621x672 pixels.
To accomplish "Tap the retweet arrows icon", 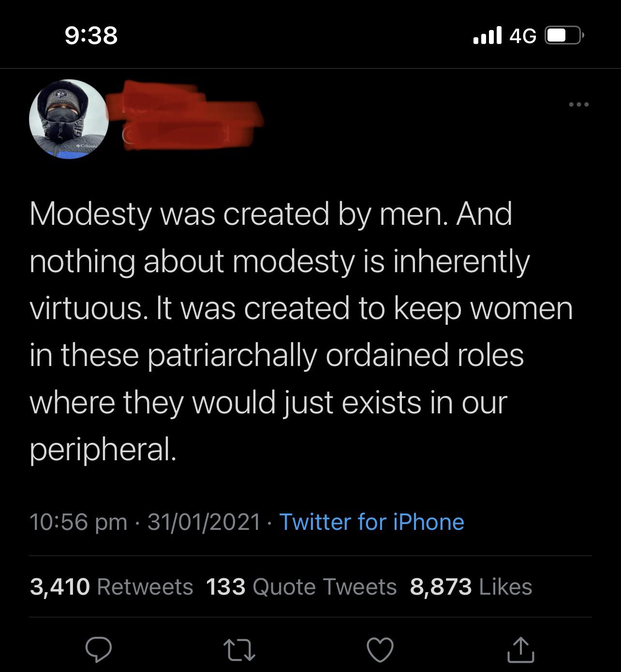I will [239, 650].
